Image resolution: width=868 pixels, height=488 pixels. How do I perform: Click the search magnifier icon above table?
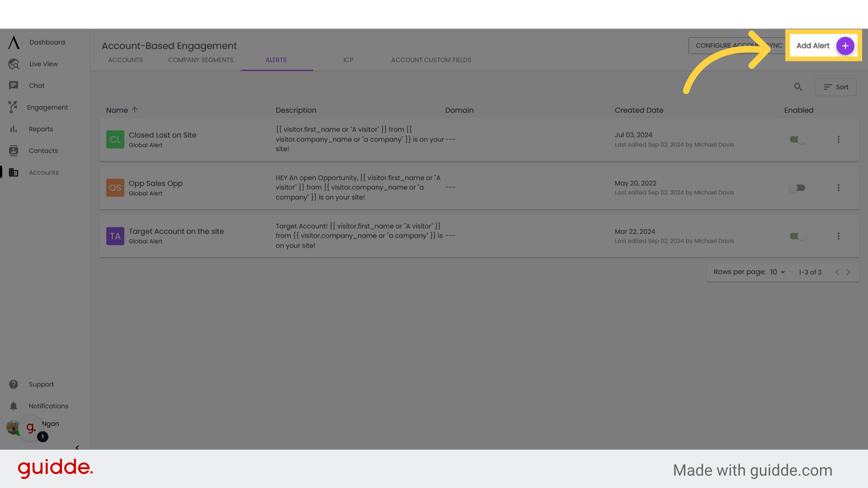pyautogui.click(x=798, y=87)
